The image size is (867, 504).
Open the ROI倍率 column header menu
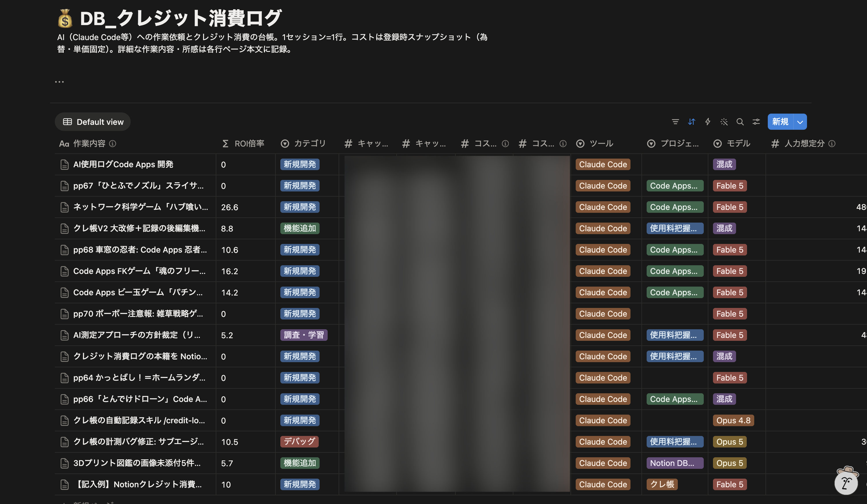pos(246,144)
